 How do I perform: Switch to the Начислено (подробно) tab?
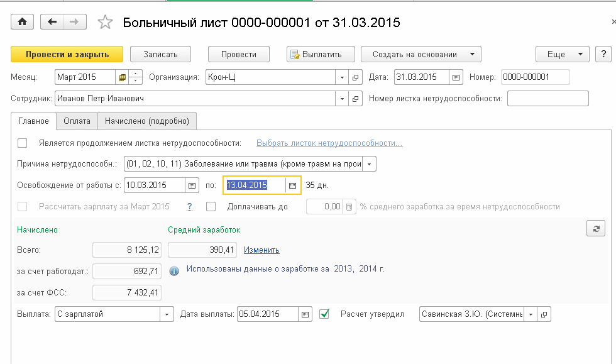(x=147, y=121)
